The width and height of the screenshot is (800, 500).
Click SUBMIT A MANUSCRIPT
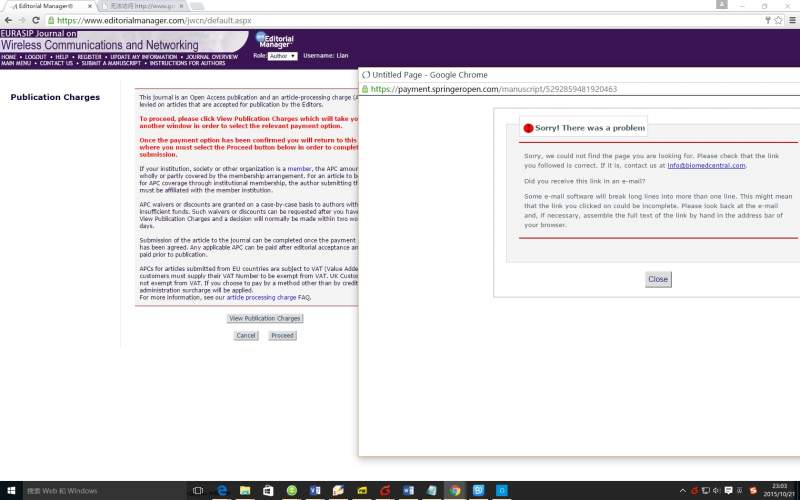111,63
